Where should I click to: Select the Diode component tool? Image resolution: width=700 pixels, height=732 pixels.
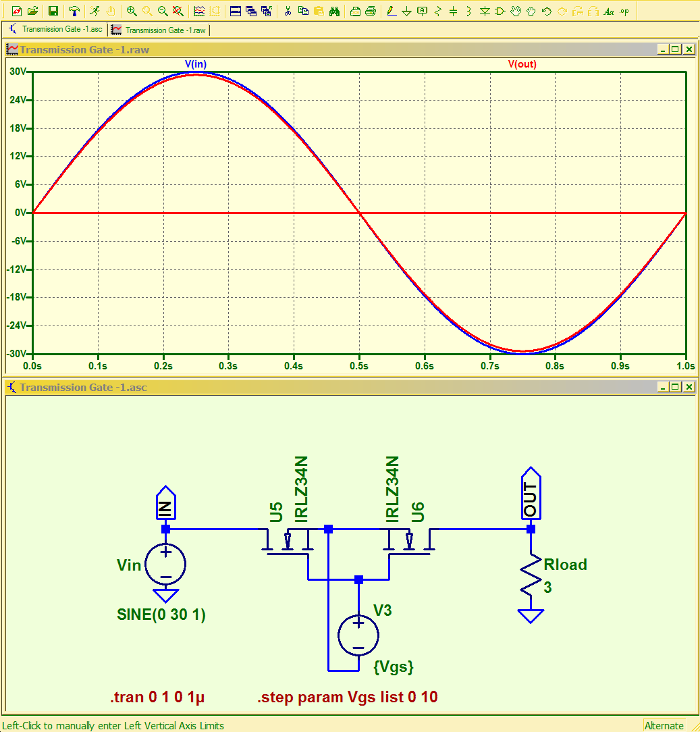(x=485, y=11)
